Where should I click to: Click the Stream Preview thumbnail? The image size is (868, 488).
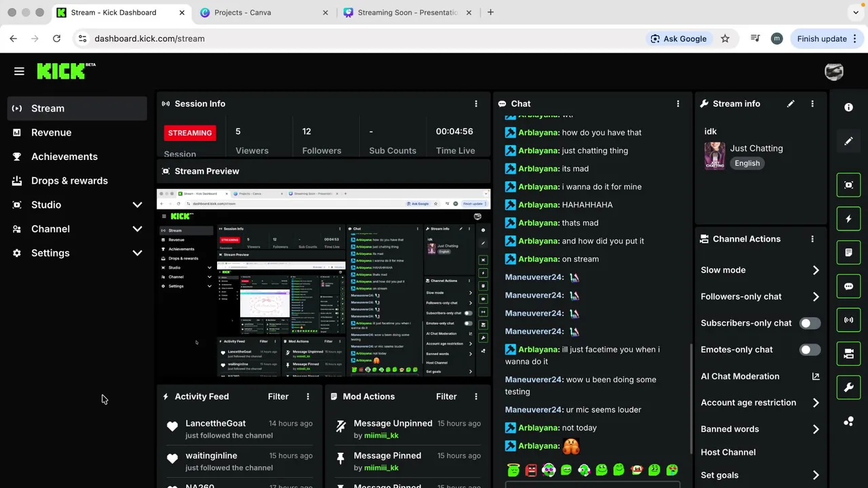[x=323, y=283]
